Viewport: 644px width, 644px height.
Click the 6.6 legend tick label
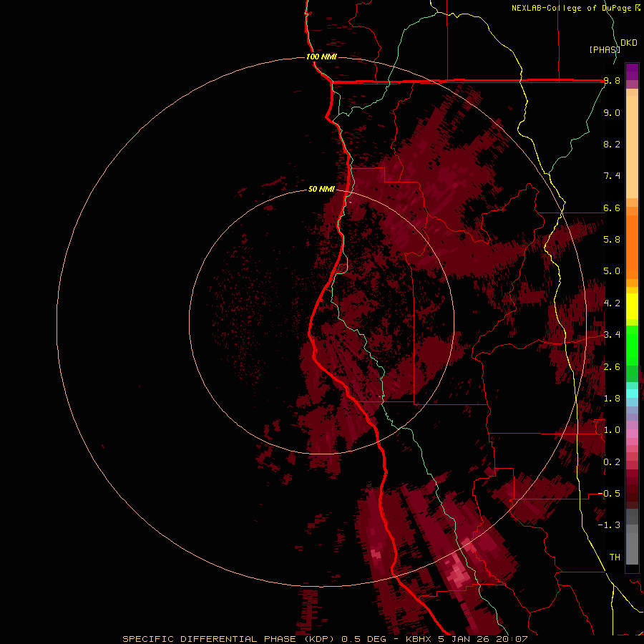612,208
